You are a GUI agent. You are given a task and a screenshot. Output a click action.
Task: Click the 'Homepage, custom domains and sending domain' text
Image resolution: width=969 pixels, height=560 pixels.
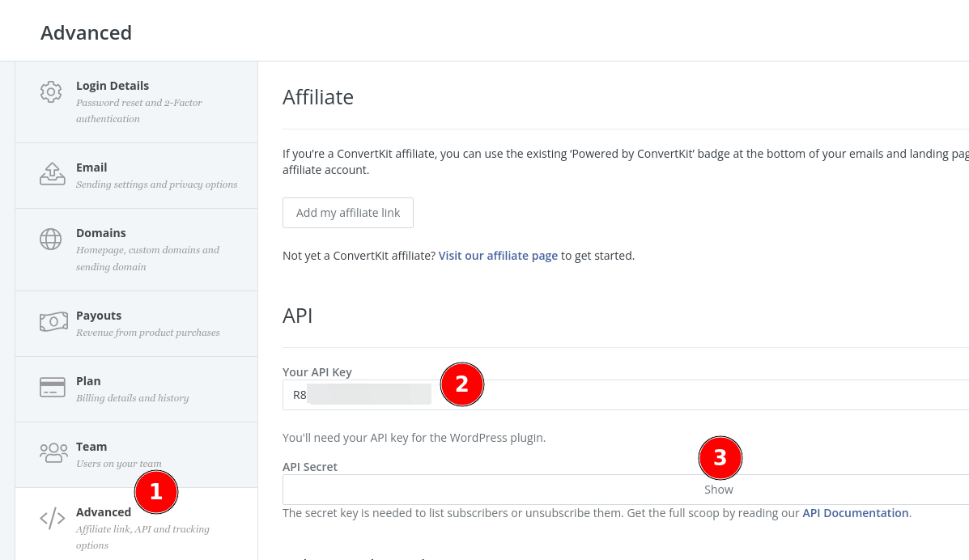pos(147,258)
